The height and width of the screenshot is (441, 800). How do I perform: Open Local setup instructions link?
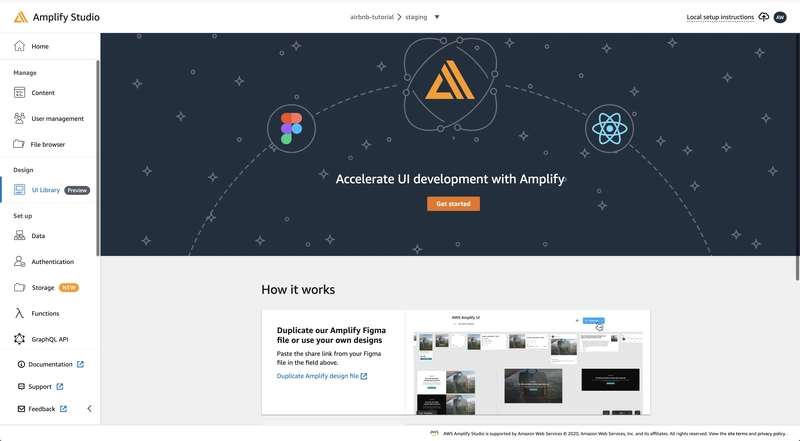(720, 17)
